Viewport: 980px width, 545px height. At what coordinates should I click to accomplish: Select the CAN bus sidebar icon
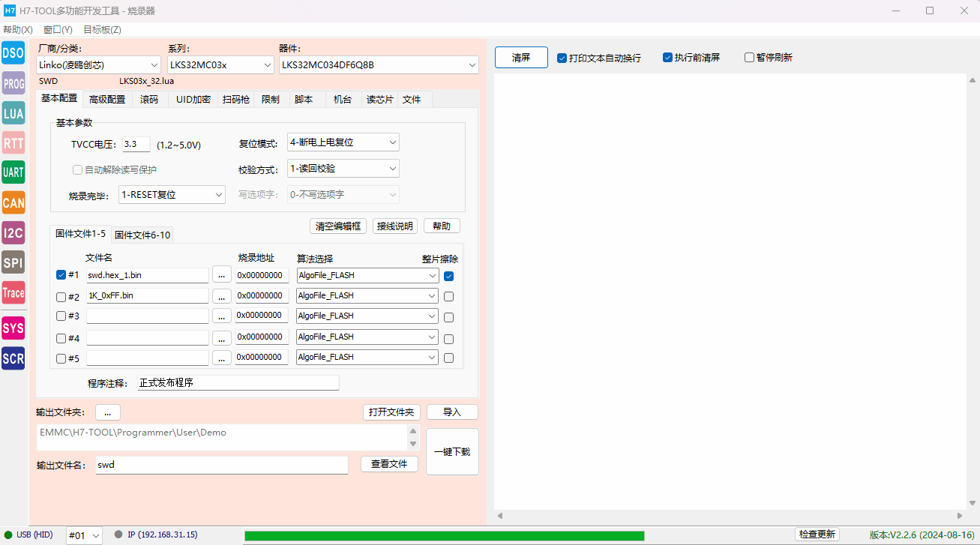pyautogui.click(x=13, y=202)
